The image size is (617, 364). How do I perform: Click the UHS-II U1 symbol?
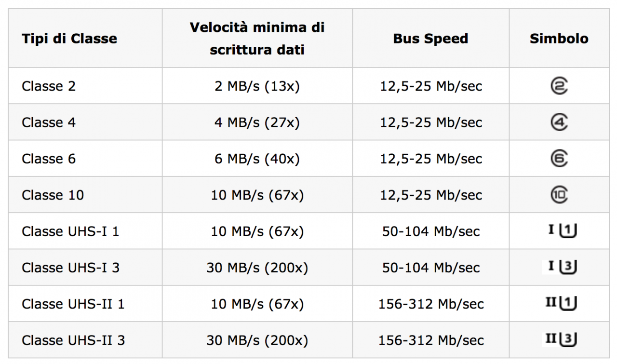point(561,303)
